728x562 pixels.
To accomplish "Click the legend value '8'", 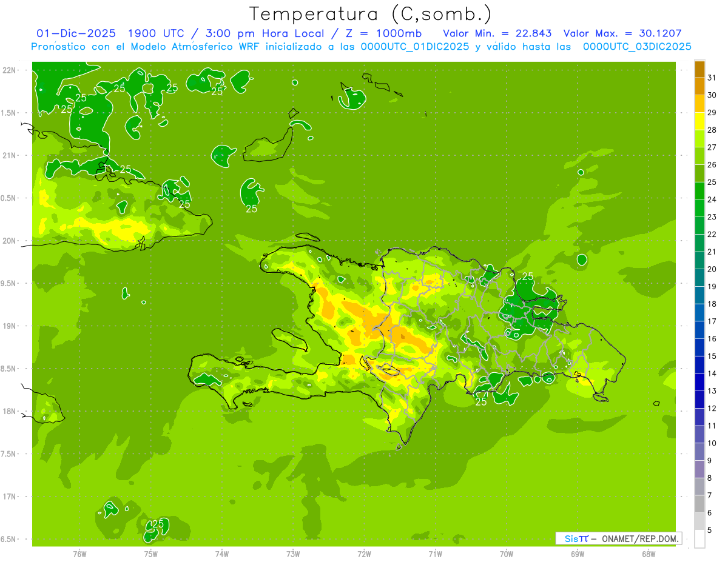I will tap(710, 478).
